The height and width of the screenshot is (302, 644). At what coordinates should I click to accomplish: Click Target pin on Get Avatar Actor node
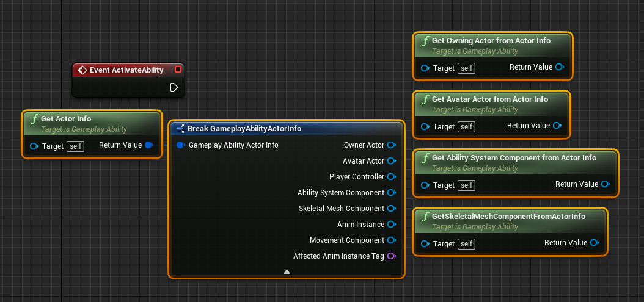tap(425, 127)
